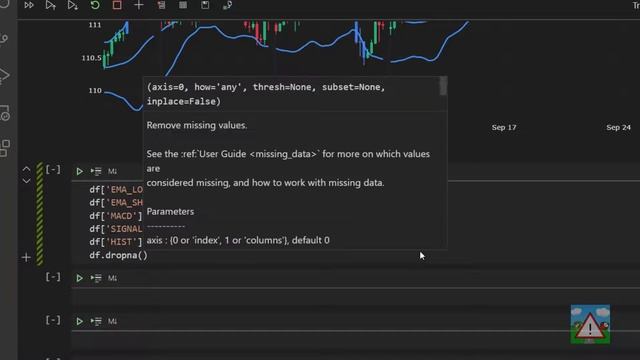The height and width of the screenshot is (360, 640).
Task: Convert cell below df.dropna() to markdown
Action: pyautogui.click(x=112, y=278)
